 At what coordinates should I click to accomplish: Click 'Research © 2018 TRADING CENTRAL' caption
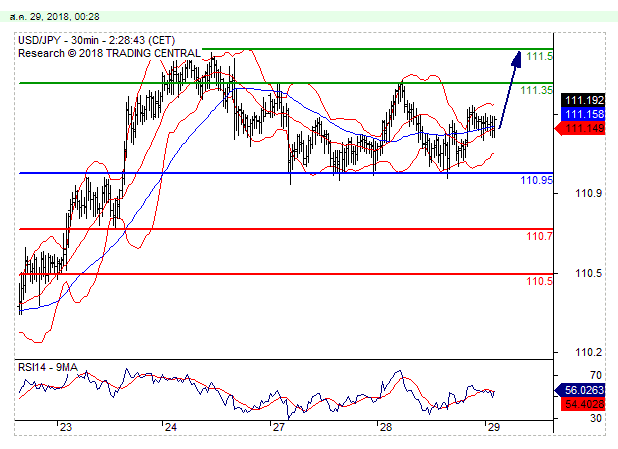pos(110,53)
